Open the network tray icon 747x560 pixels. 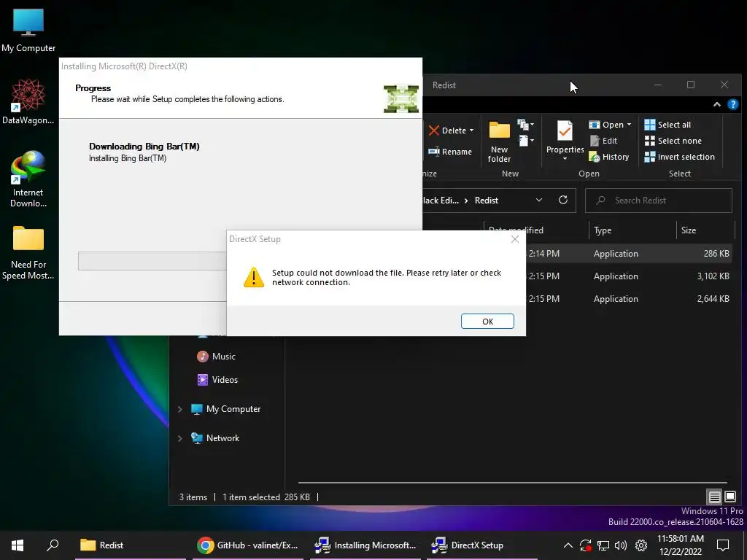603,545
